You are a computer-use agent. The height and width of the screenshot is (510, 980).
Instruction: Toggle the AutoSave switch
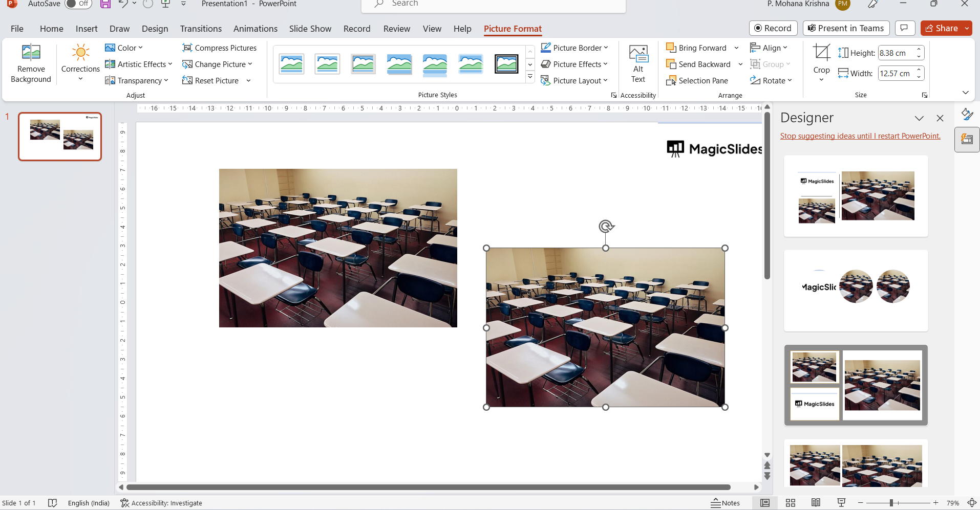pyautogui.click(x=78, y=4)
